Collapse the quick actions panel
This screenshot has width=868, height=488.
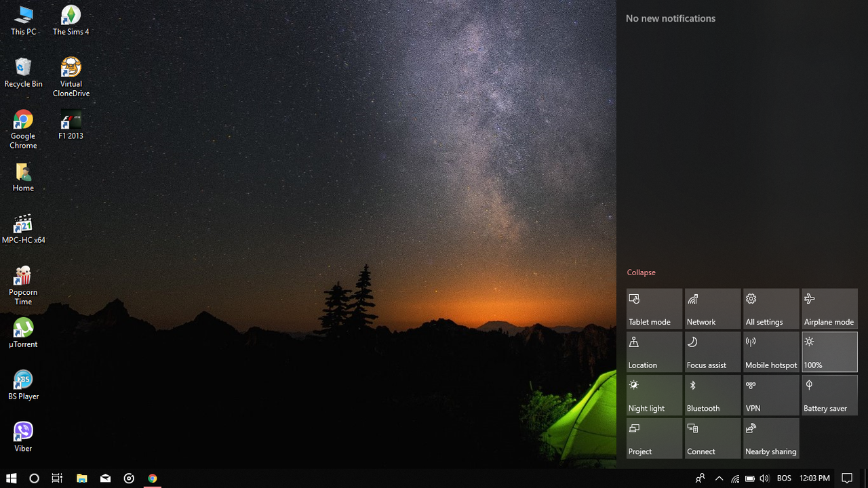coord(641,272)
